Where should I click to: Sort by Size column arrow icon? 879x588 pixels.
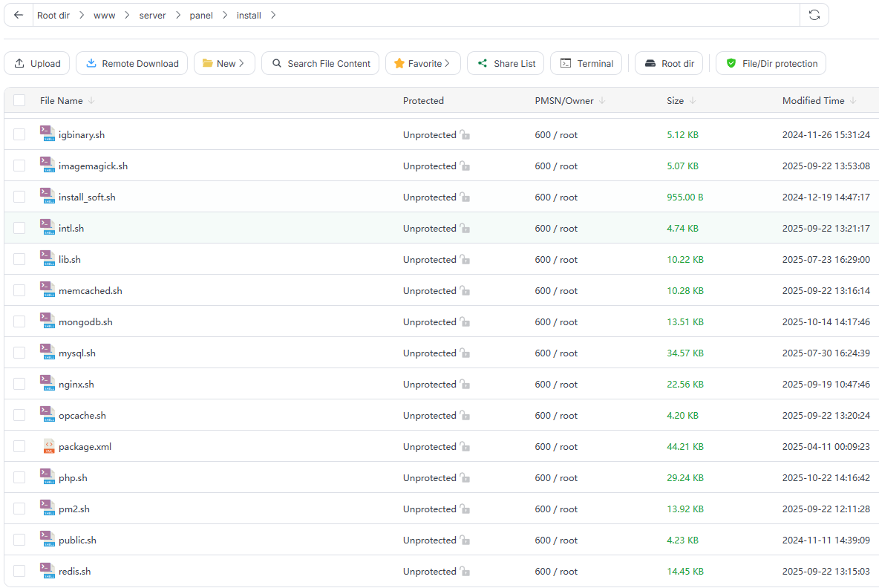point(693,101)
